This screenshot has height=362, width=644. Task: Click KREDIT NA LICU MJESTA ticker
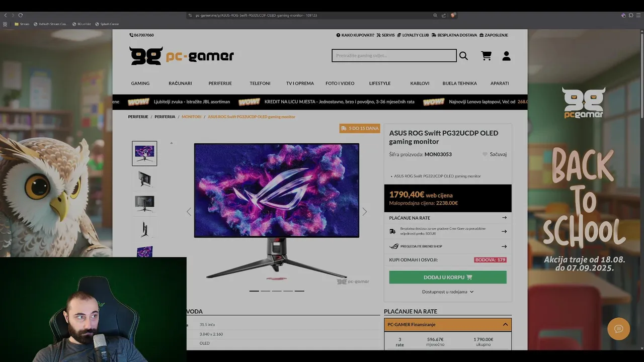tap(340, 102)
